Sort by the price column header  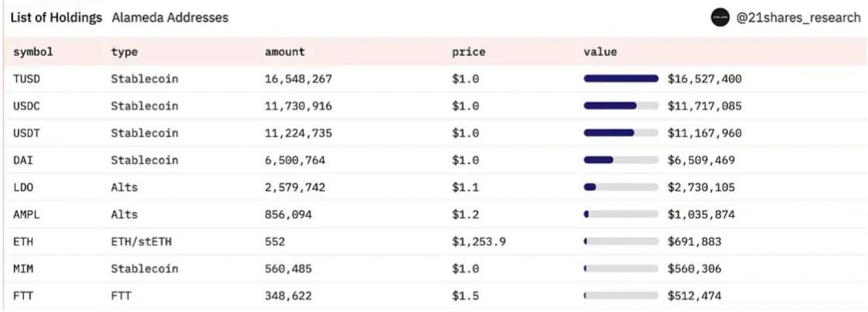click(469, 52)
